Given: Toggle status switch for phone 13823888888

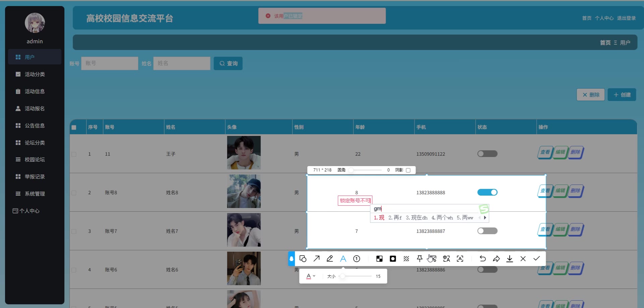Looking at the screenshot, I should (487, 192).
